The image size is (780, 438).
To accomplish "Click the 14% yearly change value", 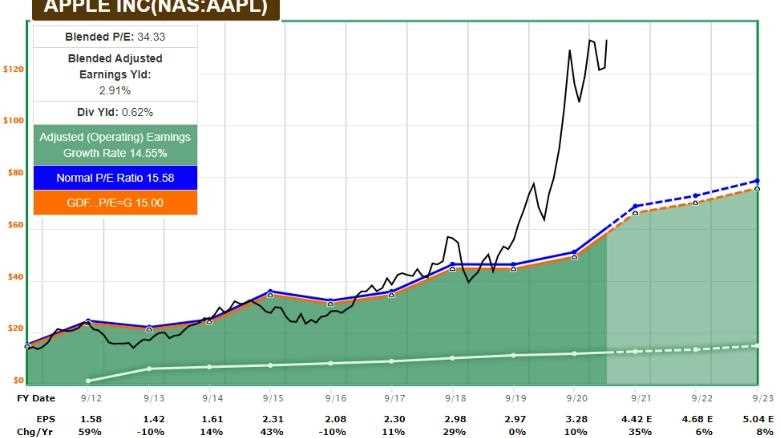I will click(x=211, y=432).
